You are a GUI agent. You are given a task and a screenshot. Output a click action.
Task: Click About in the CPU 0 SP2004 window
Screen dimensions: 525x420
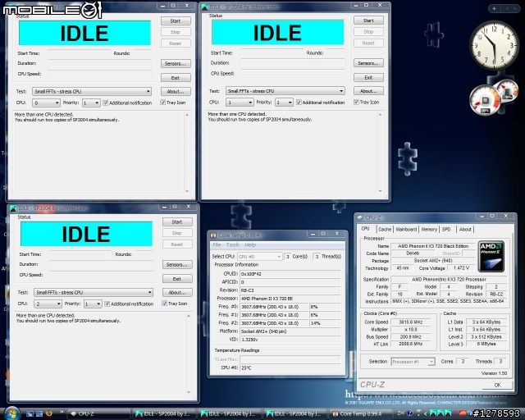(x=176, y=91)
